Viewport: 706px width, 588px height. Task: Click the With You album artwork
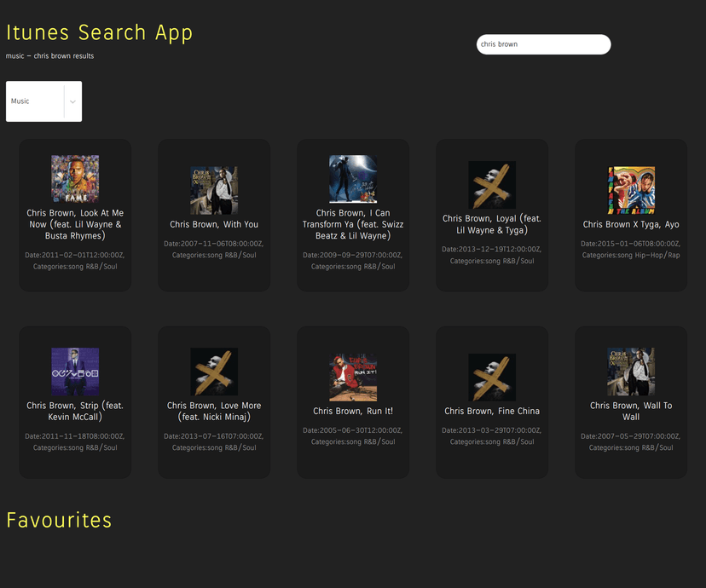click(214, 190)
